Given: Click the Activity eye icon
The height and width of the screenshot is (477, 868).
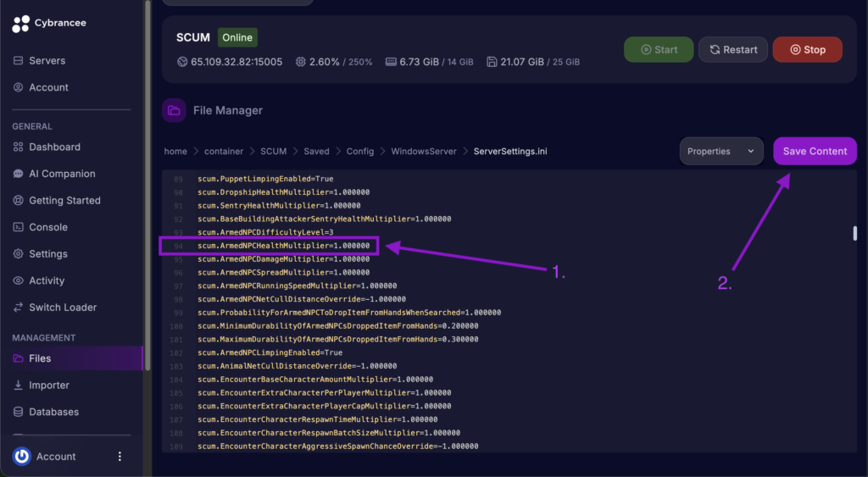Looking at the screenshot, I should (19, 280).
